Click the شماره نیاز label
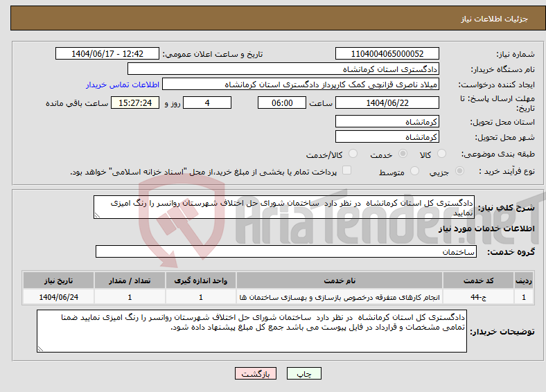This screenshot has height=392, width=546. [516, 54]
